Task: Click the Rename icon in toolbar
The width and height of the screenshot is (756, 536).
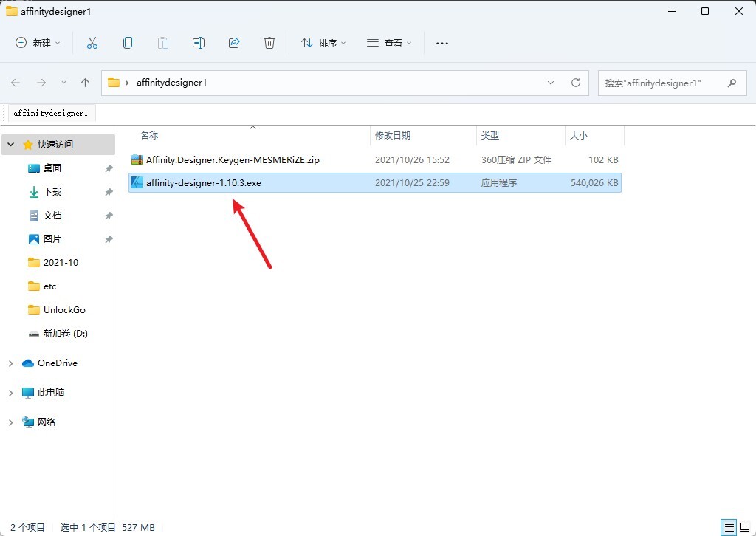Action: (x=199, y=43)
